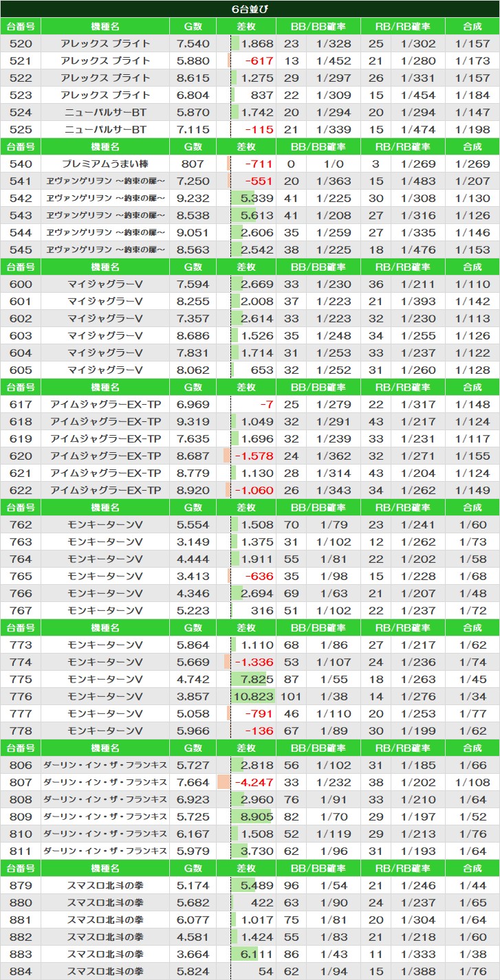This screenshot has height=980, width=500.
Task: Click BB rate 1/38 in row 776
Action: point(334,696)
